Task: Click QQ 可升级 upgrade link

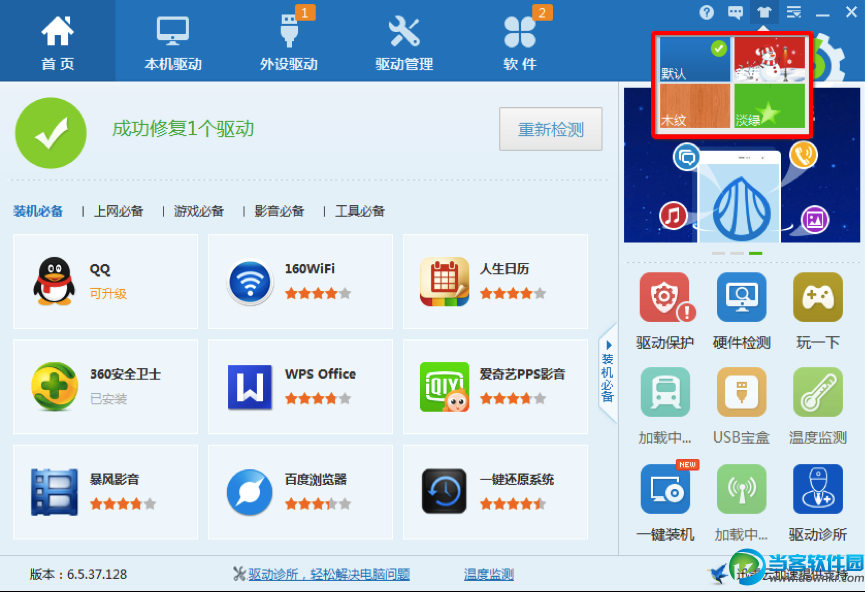Action: click(x=109, y=294)
